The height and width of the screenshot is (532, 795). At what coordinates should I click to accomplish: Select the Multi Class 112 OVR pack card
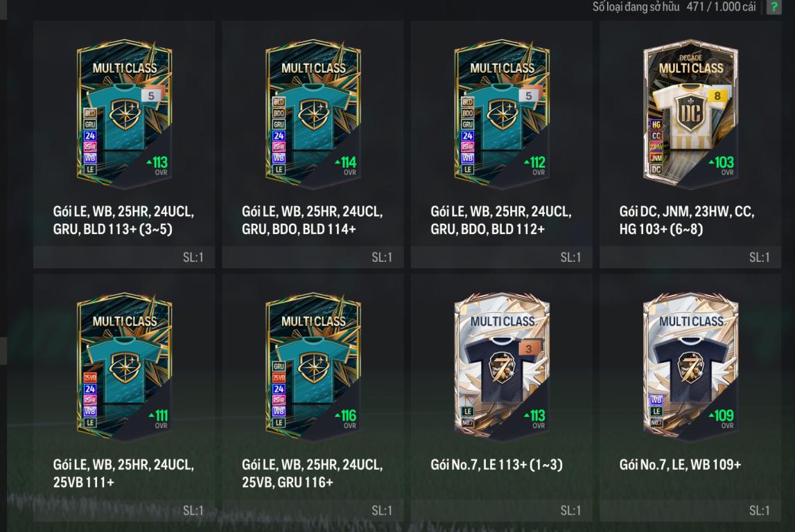pos(502,114)
